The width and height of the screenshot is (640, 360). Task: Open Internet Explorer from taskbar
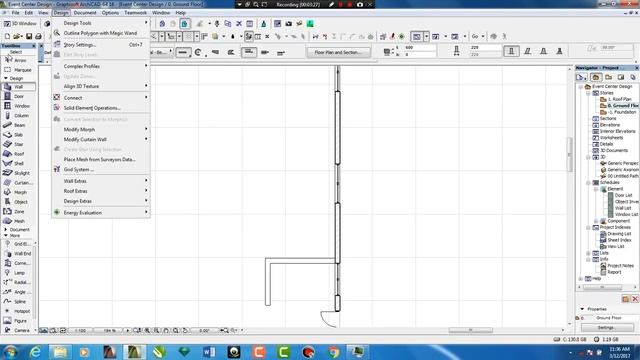pos(35,352)
